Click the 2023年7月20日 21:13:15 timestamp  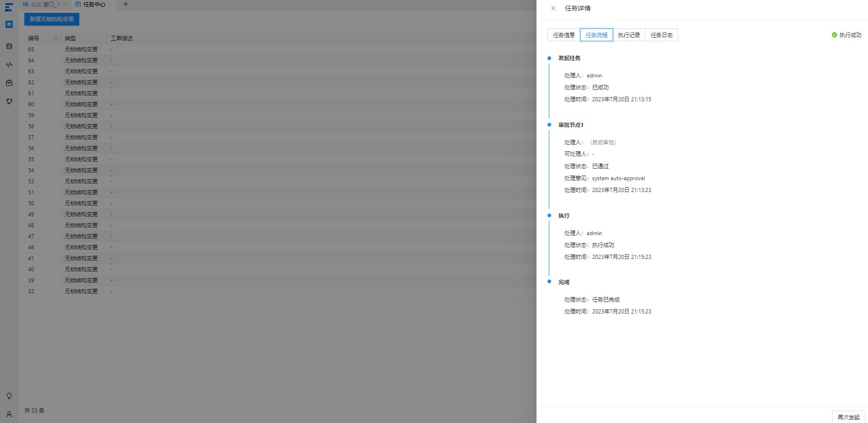point(621,99)
